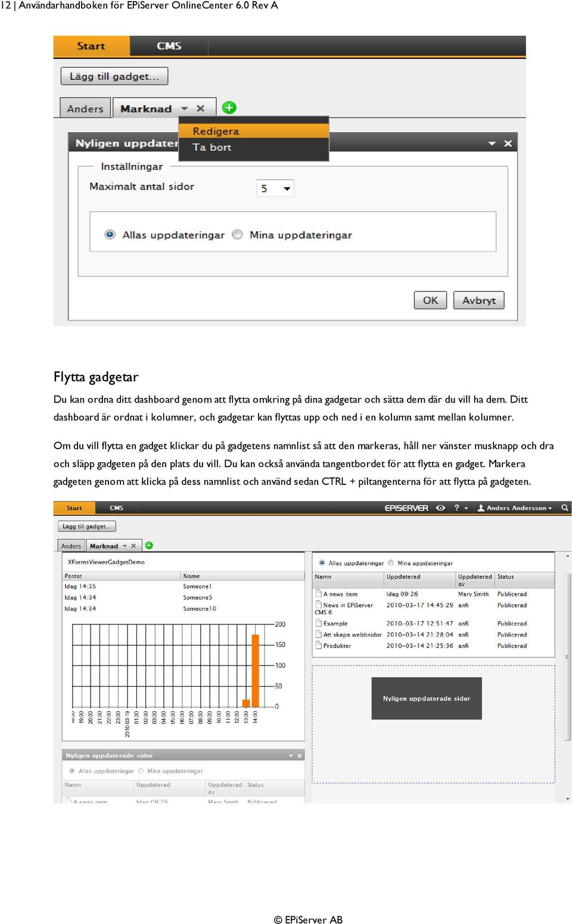The image size is (572, 924).
Task: Close the Marknad tab in the settings-dialog screenshot
Action: pyautogui.click(x=201, y=108)
